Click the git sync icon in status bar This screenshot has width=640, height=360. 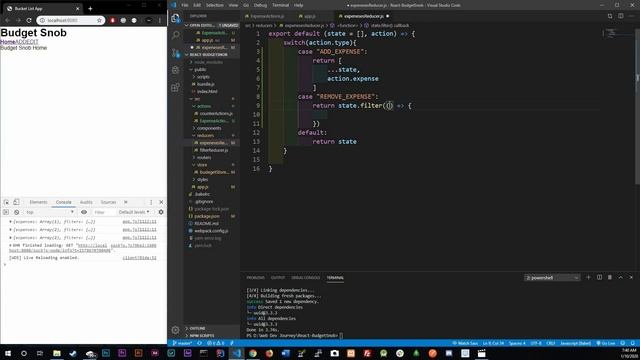(200, 343)
